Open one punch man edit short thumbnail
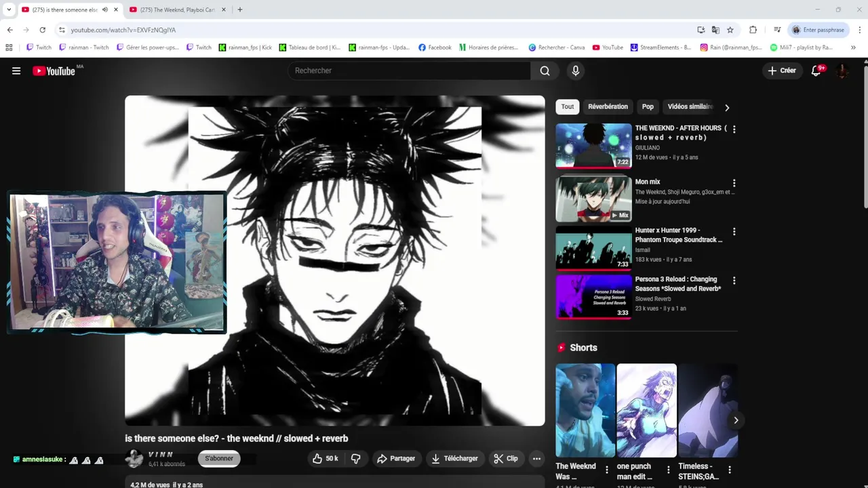The width and height of the screenshot is (868, 488). (646, 411)
